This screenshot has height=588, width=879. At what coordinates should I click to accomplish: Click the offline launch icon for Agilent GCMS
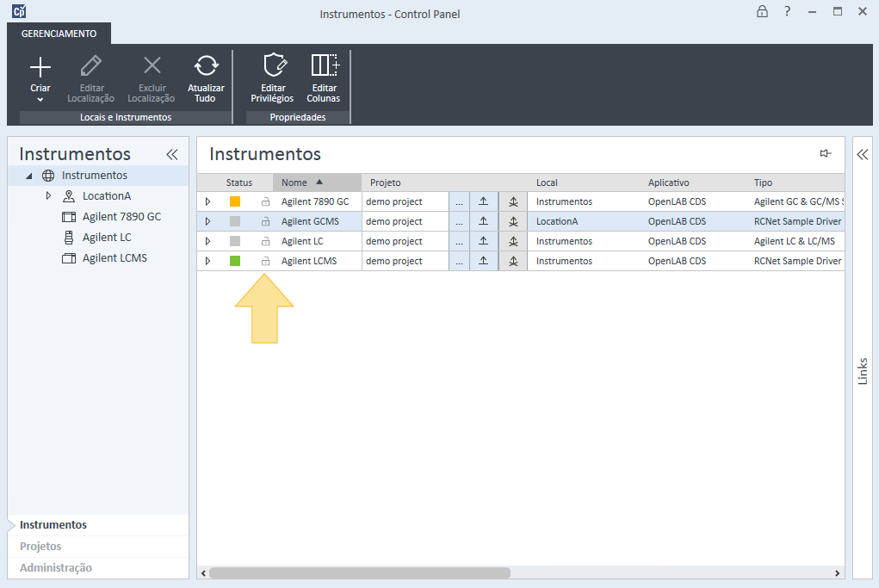[x=513, y=221]
